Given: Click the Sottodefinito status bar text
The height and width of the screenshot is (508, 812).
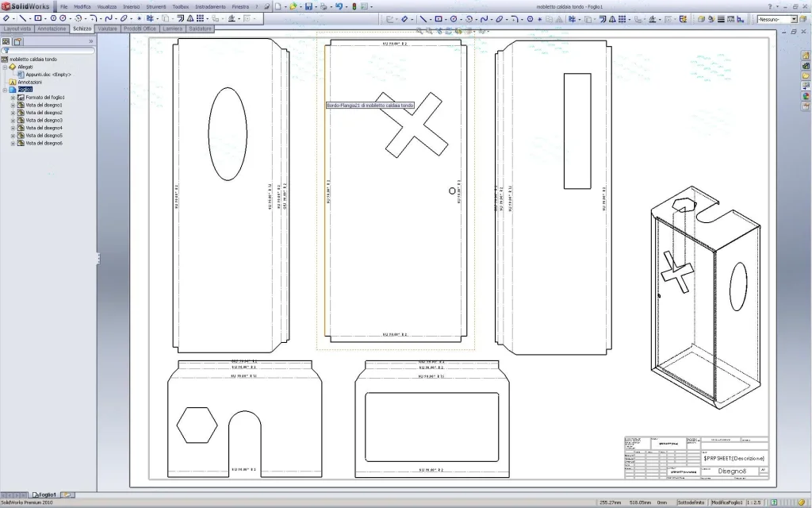Looking at the screenshot, I should 691,502.
